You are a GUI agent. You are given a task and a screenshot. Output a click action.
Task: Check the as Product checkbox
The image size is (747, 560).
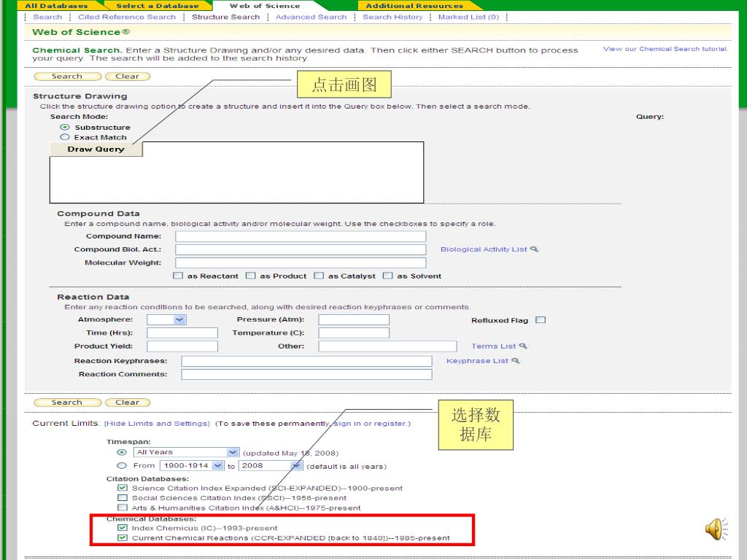(251, 276)
